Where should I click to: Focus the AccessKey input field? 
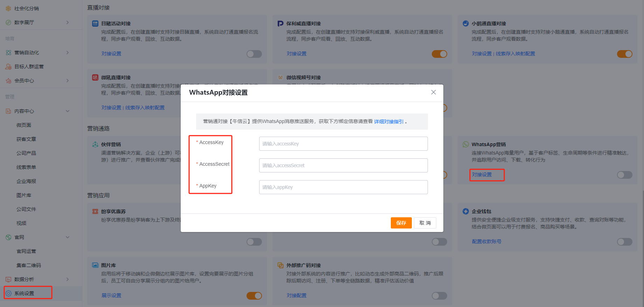tap(344, 144)
